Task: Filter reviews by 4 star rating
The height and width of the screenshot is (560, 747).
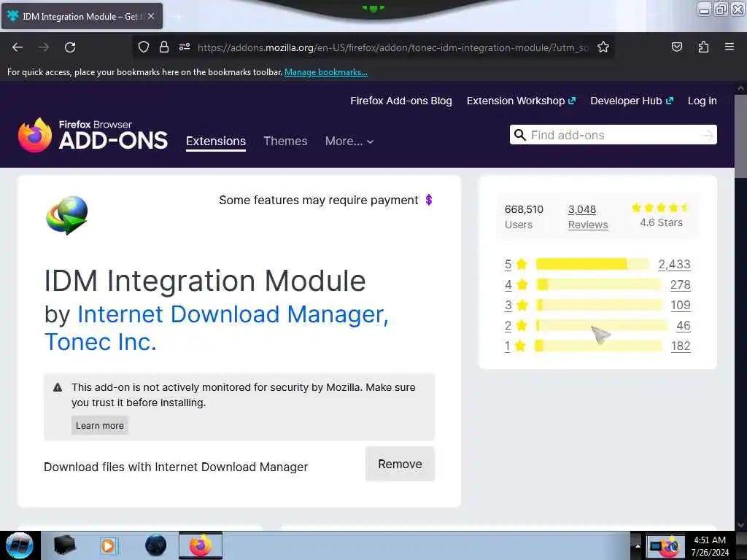Action: pyautogui.click(x=516, y=284)
